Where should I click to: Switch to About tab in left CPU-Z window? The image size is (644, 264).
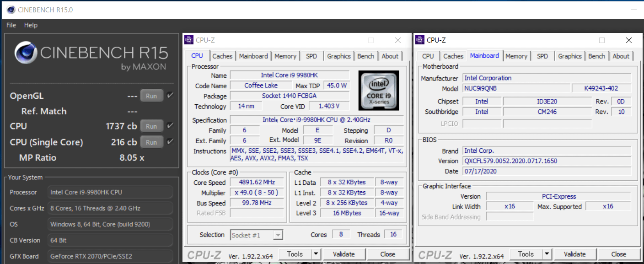(x=390, y=56)
